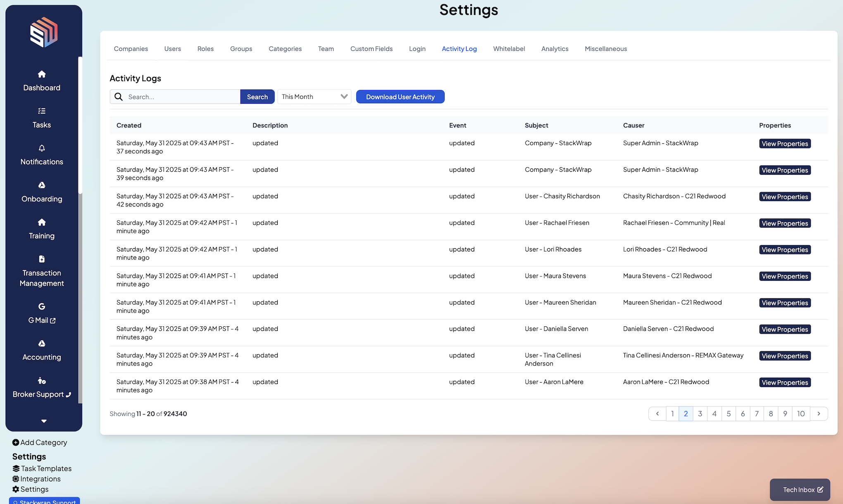Open Broker Support person icon

point(42,380)
